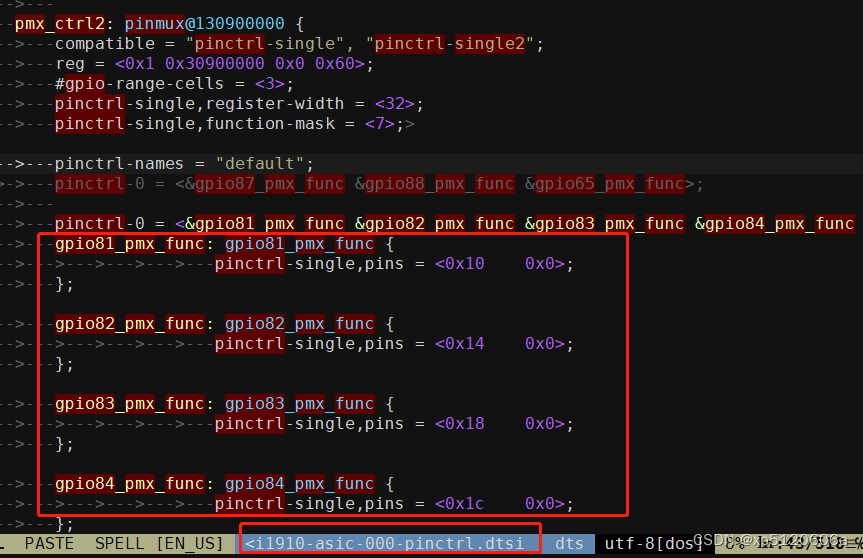This screenshot has width=863, height=558.
Task: Click the pins offset value 0x1c
Action: (465, 504)
